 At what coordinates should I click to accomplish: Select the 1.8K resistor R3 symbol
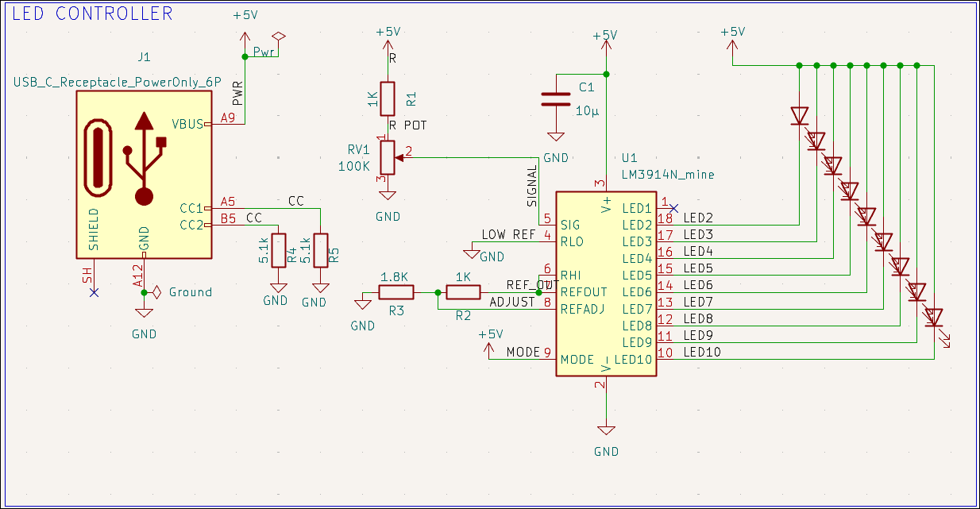395,292
